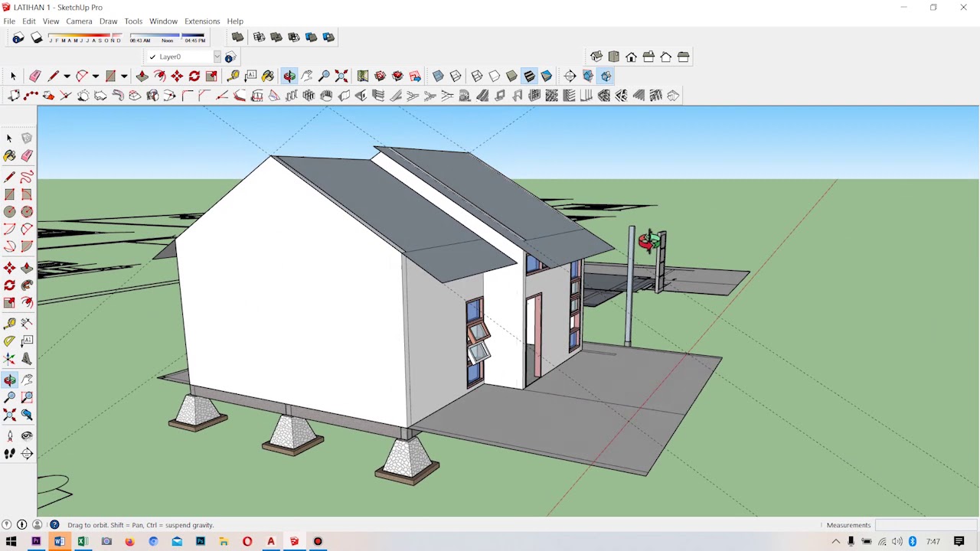Click the Subtract solid tool
This screenshot has height=551, width=980.
coord(294,37)
